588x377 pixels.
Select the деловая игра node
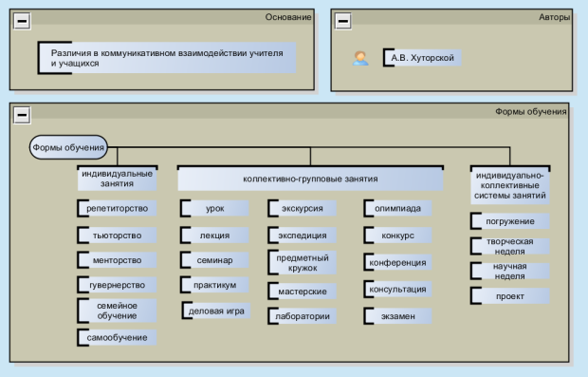coord(216,311)
